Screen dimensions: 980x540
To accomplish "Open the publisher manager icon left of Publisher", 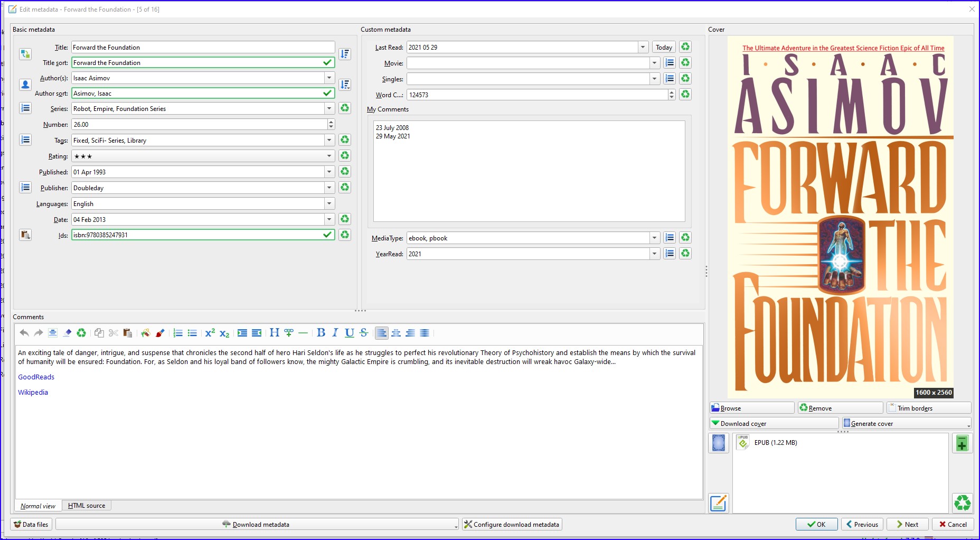I will [x=25, y=188].
